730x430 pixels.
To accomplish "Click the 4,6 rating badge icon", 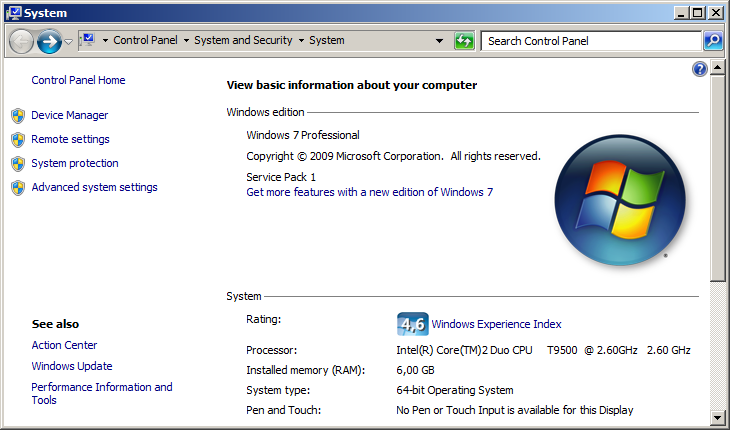I will [412, 324].
